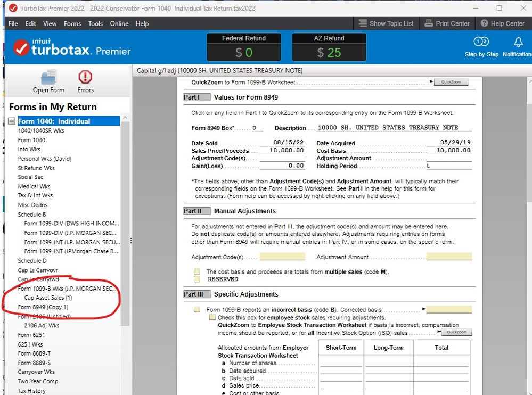The height and width of the screenshot is (395, 532).
Task: Click the Federal Refund amount display
Action: pos(244,52)
